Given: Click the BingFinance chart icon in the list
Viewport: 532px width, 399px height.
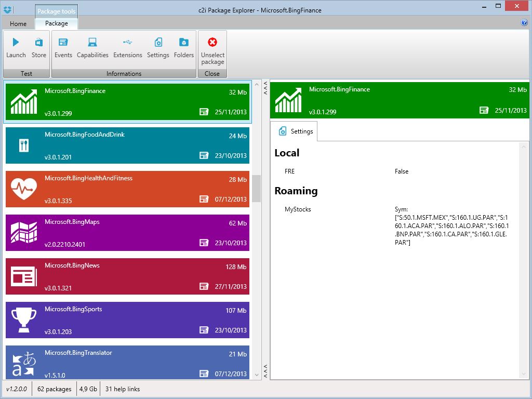Looking at the screenshot, I should (x=24, y=101).
